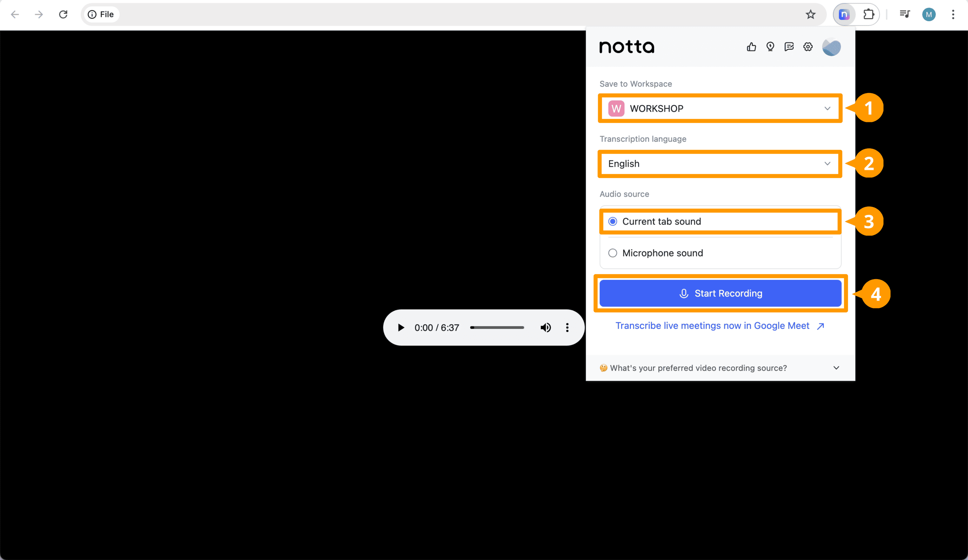This screenshot has height=560, width=968.
Task: Click the Notta account avatar
Action: 831,47
